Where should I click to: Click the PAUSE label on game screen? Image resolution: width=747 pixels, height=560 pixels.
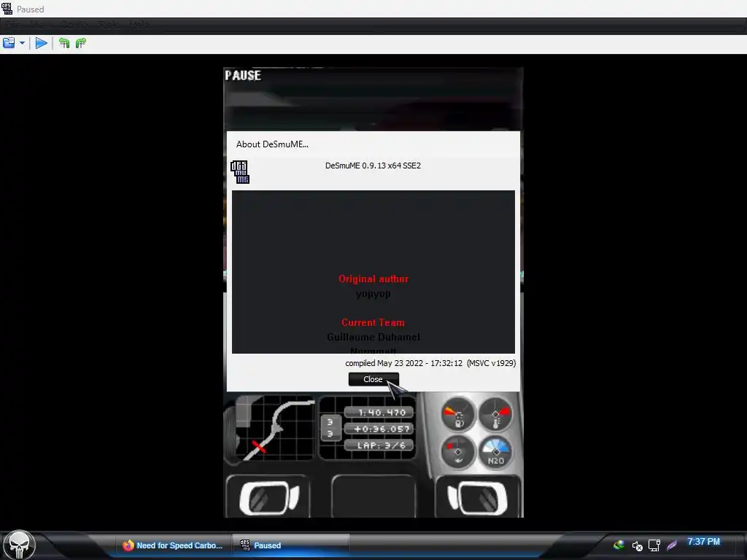pos(243,76)
